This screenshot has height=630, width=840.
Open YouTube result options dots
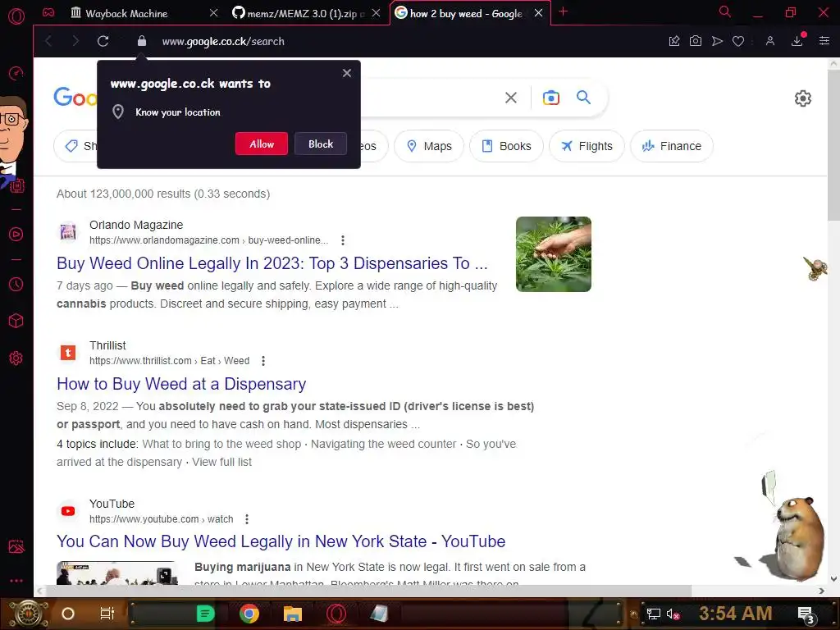pyautogui.click(x=246, y=519)
